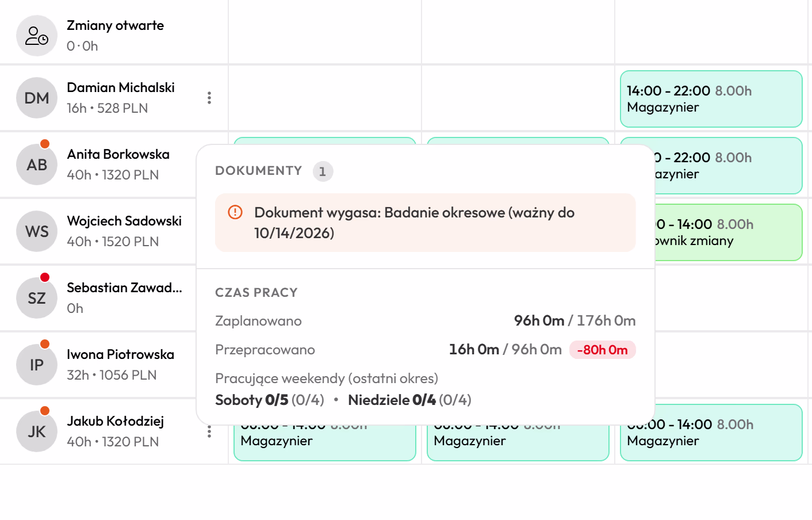Viewport: 812px width, 520px height.
Task: Click the open shifts person-clock icon
Action: tap(37, 36)
